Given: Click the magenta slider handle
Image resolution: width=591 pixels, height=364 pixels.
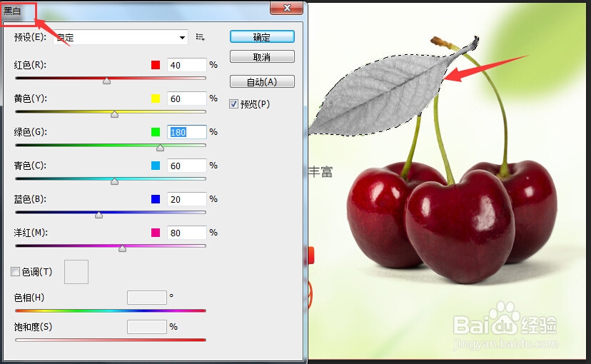Looking at the screenshot, I should (x=123, y=248).
